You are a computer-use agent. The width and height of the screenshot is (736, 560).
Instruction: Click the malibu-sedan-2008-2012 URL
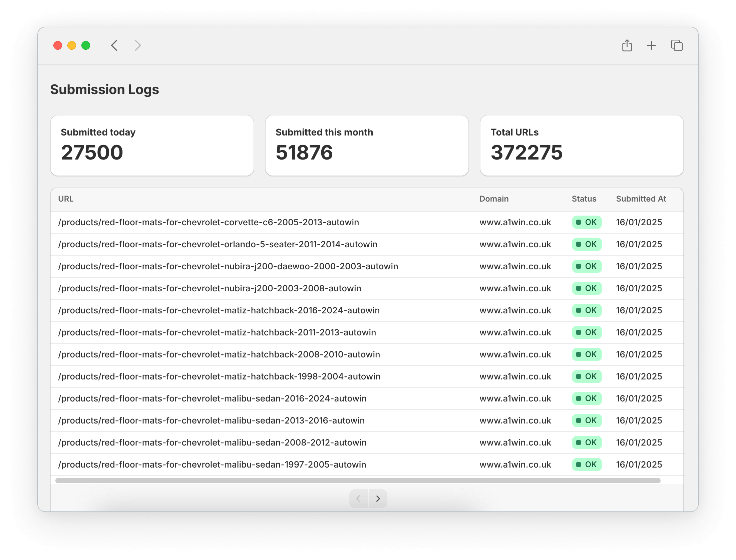212,443
